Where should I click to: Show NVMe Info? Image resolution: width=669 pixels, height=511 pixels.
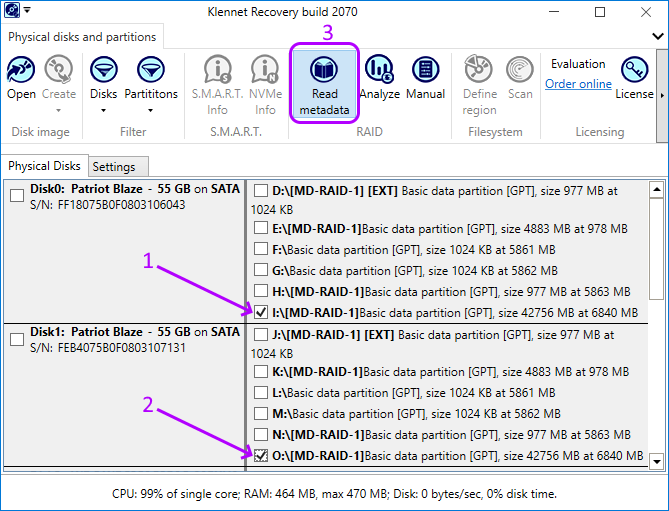pyautogui.click(x=265, y=85)
